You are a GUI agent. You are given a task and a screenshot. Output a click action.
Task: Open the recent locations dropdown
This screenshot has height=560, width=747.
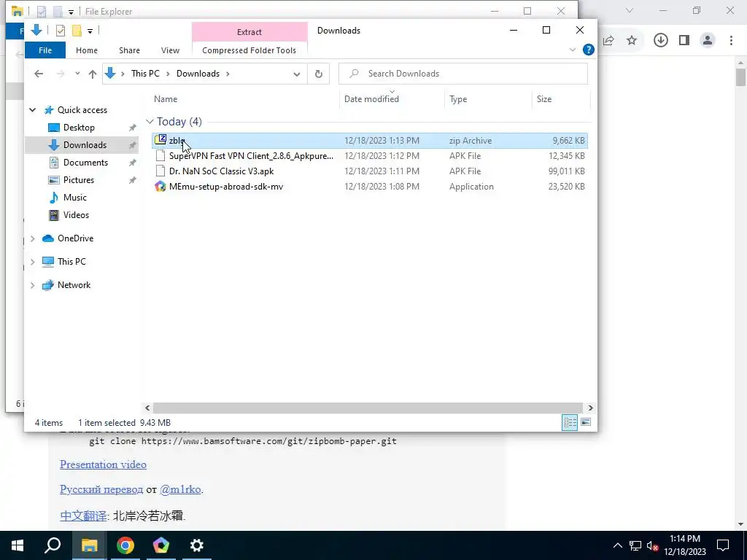click(77, 74)
